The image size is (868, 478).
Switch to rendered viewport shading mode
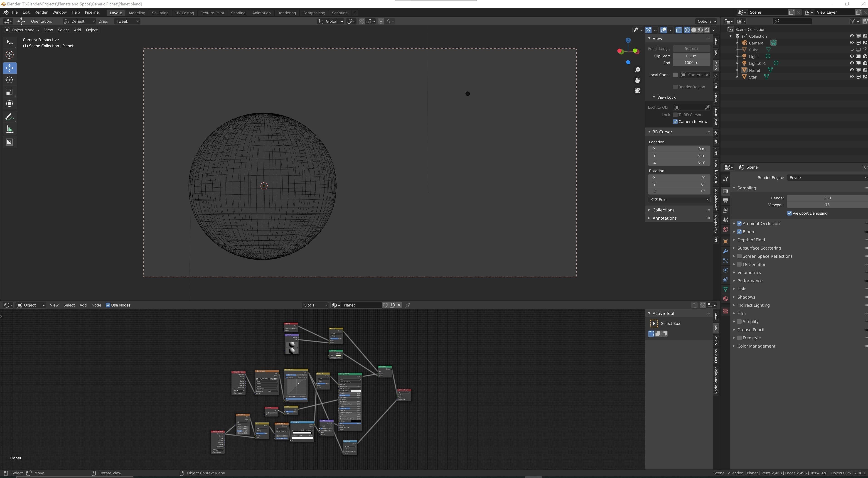tap(707, 30)
